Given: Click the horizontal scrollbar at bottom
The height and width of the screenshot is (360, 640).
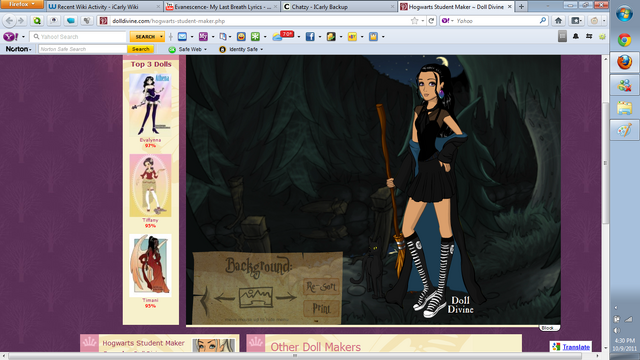Looking at the screenshot, I should tap(295, 356).
